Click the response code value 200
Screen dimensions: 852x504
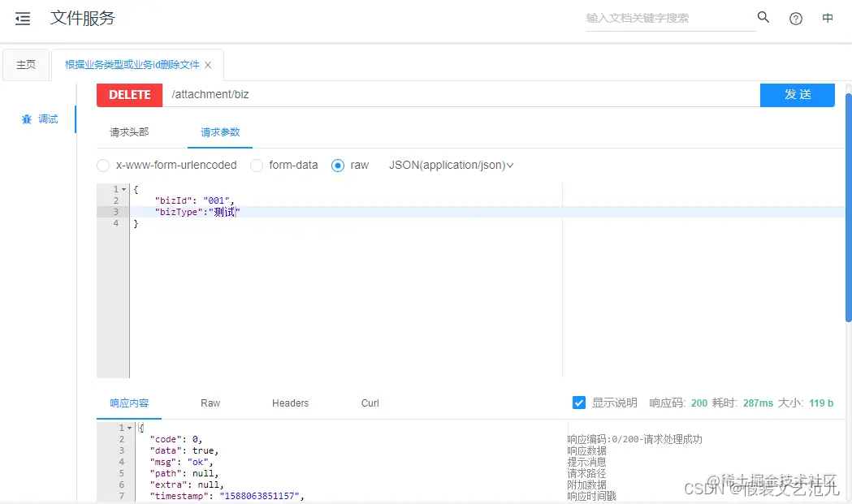[x=699, y=403]
